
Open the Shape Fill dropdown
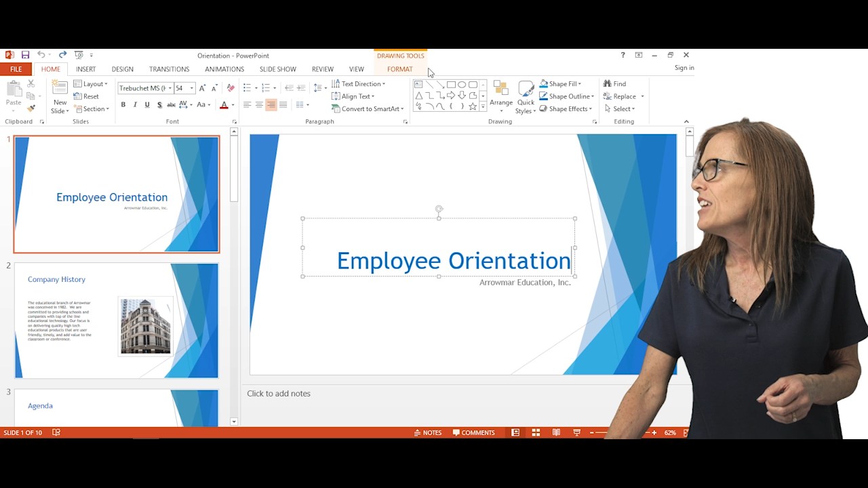pyautogui.click(x=561, y=84)
